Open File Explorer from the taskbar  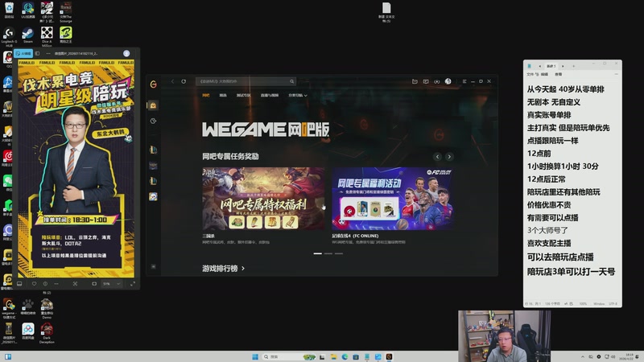point(333,356)
